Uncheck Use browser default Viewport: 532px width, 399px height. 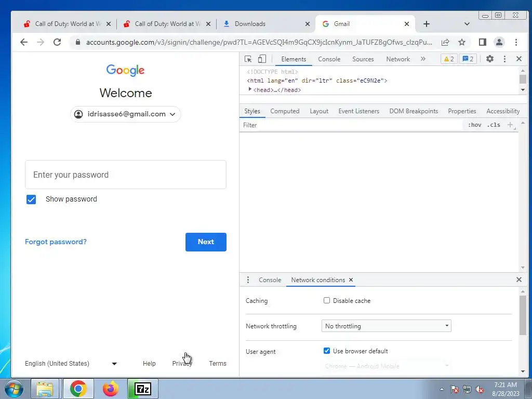327,351
